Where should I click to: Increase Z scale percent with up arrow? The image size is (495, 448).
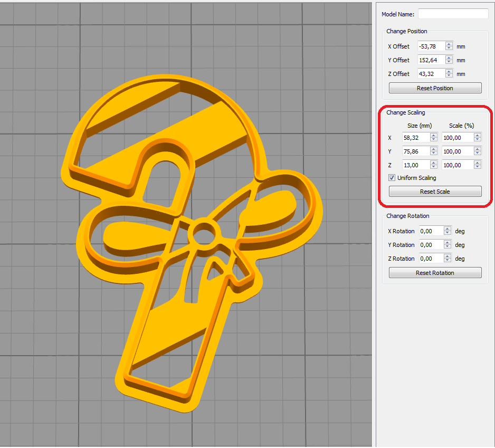(478, 163)
